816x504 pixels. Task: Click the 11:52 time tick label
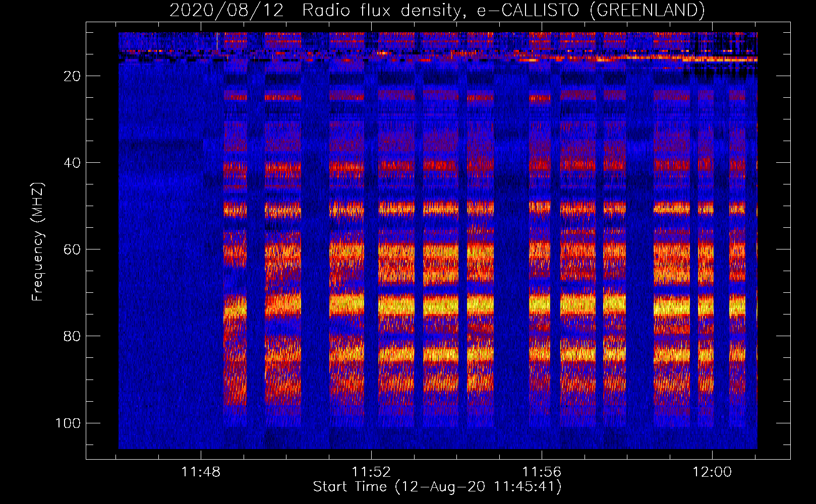point(371,472)
